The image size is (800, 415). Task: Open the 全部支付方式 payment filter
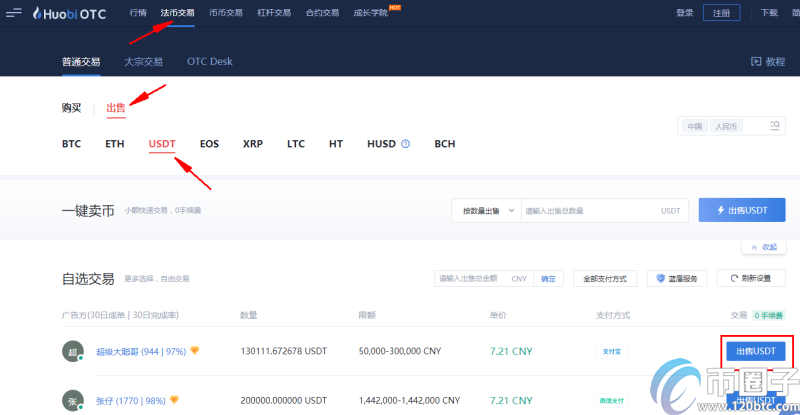605,279
